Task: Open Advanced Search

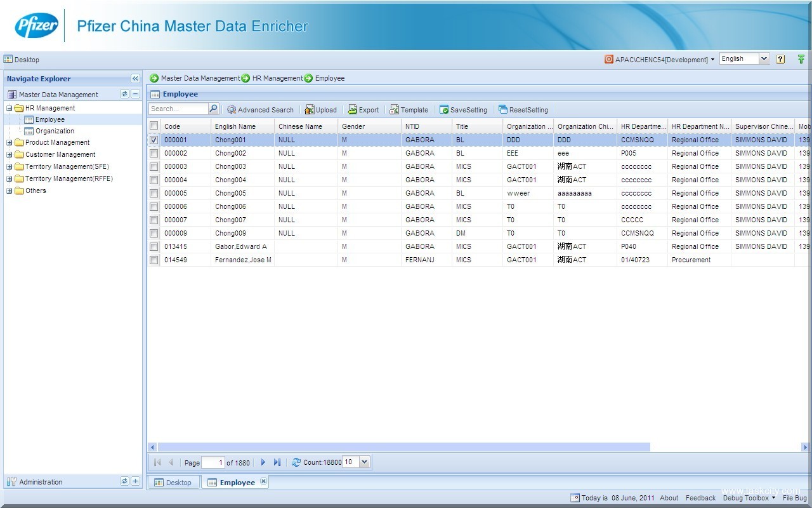Action: point(260,110)
